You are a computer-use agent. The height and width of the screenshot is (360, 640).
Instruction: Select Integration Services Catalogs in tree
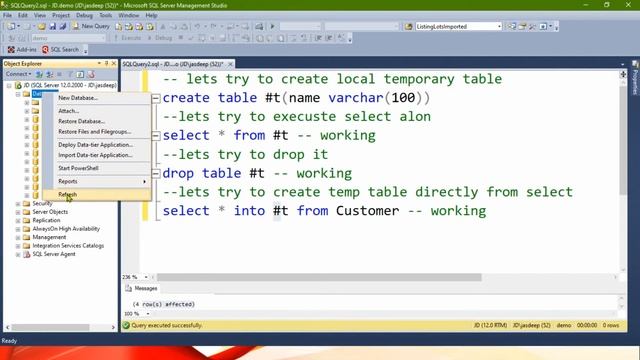click(x=68, y=246)
